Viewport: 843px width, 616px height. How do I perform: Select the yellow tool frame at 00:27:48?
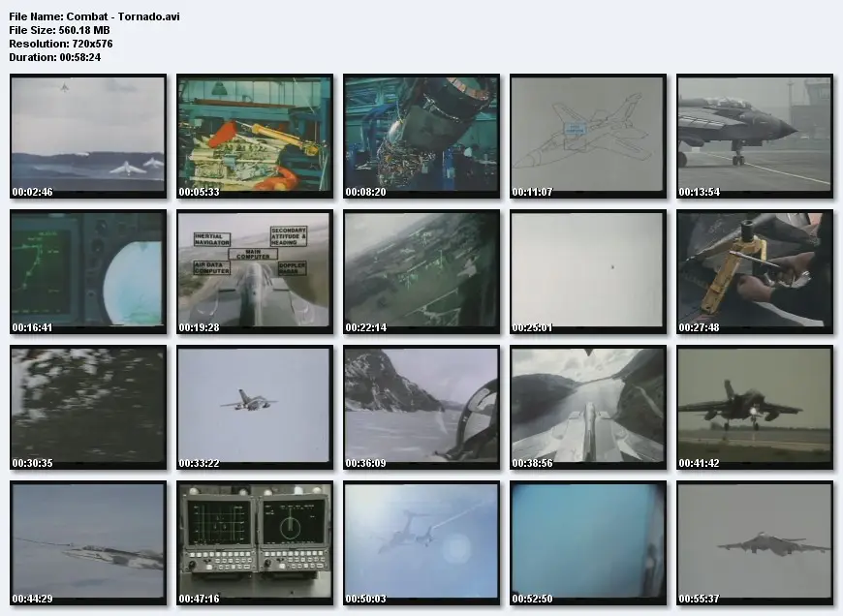pos(755,271)
